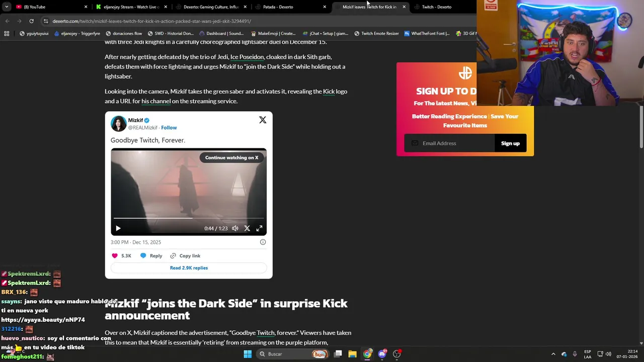Click the Dexerto logo on signup banner
This screenshot has height=362, width=644.
click(465, 73)
